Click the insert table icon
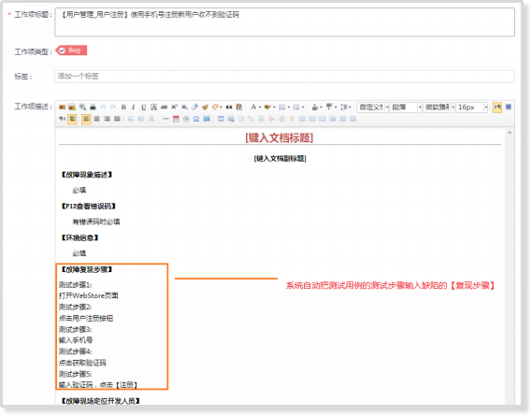The image size is (532, 416). (221, 119)
